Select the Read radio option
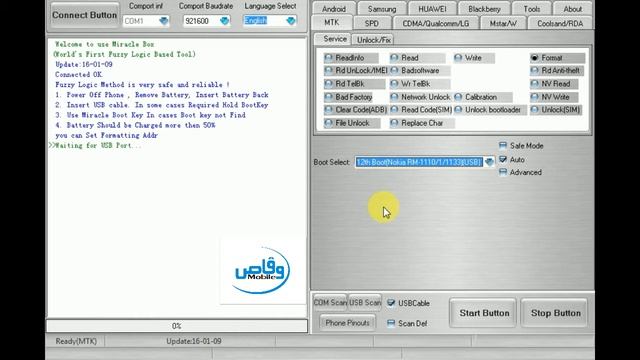 tap(416, 58)
